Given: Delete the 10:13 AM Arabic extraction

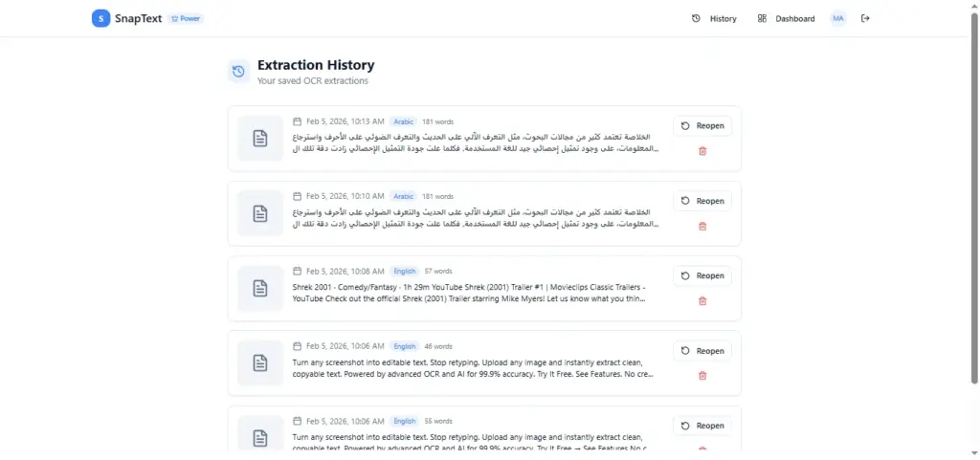Looking at the screenshot, I should click(x=702, y=151).
